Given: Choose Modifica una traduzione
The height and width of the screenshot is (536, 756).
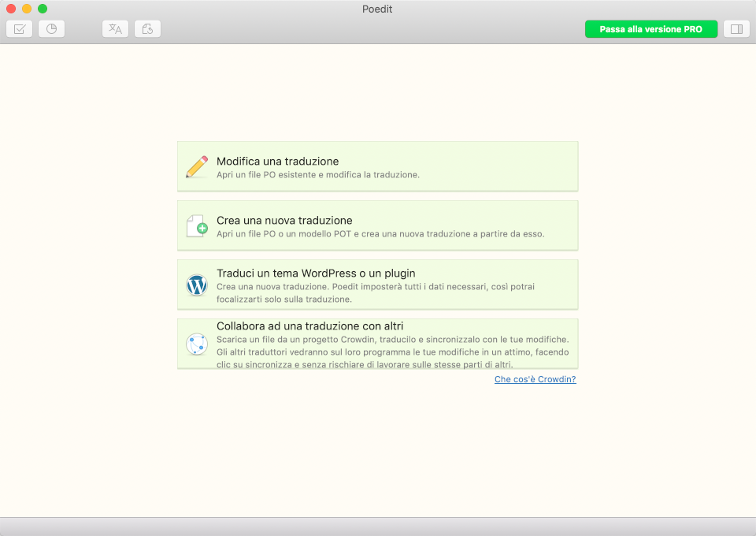Looking at the screenshot, I should [x=377, y=166].
